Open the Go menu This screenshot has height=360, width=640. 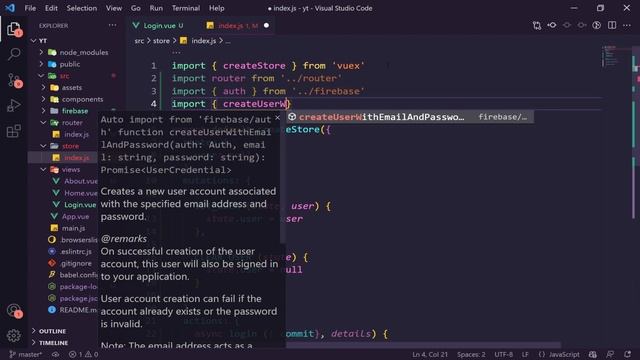tap(136, 8)
